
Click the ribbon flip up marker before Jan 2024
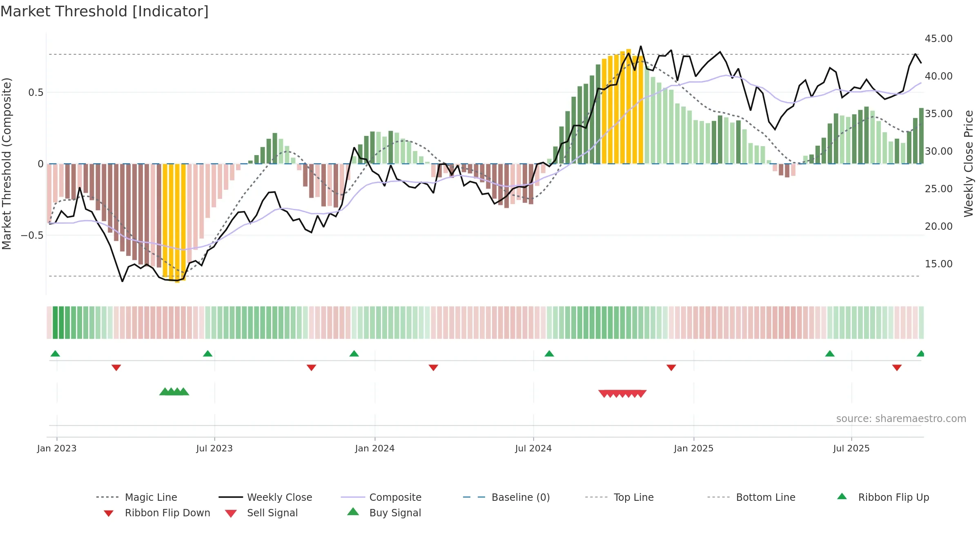[x=354, y=353]
